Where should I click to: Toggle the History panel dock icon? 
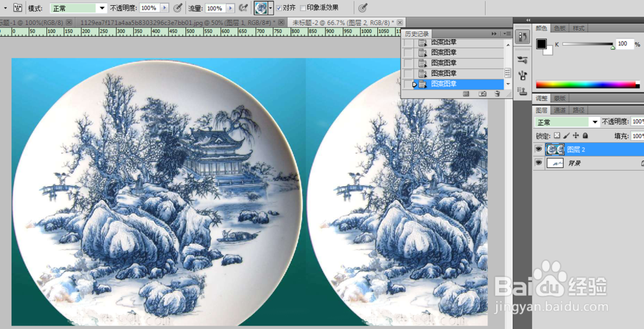522,37
